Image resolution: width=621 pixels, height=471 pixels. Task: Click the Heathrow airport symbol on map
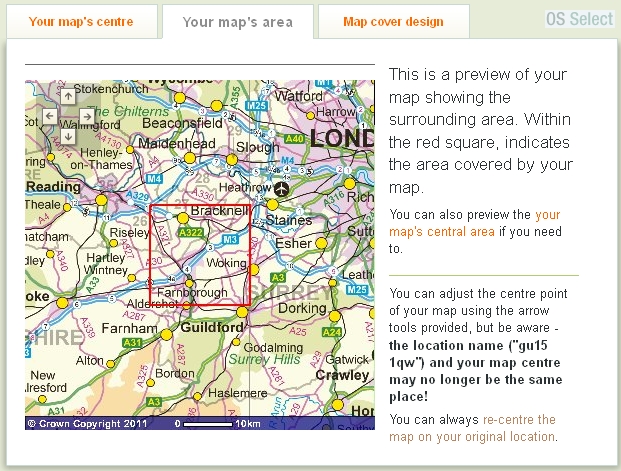(282, 189)
